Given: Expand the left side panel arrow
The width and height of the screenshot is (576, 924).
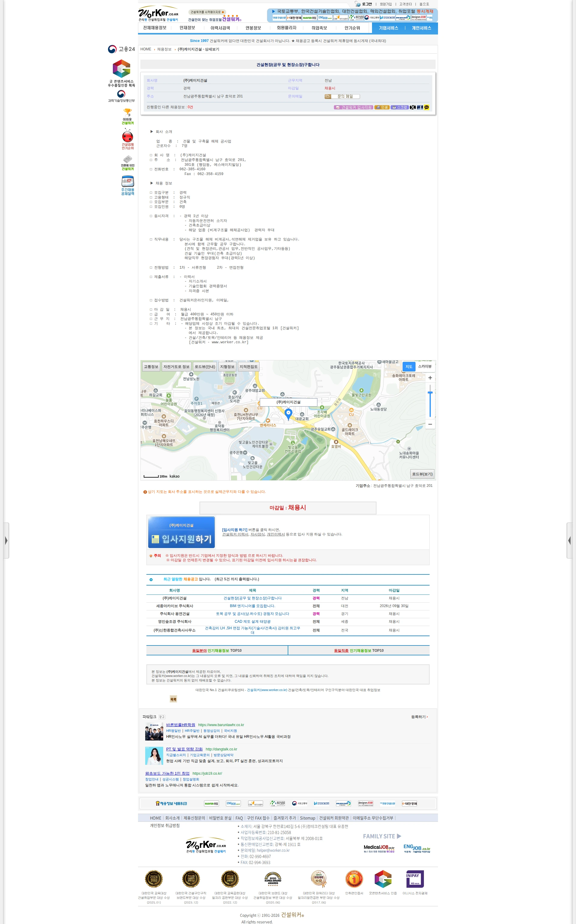Looking at the screenshot, I should (x=6, y=541).
